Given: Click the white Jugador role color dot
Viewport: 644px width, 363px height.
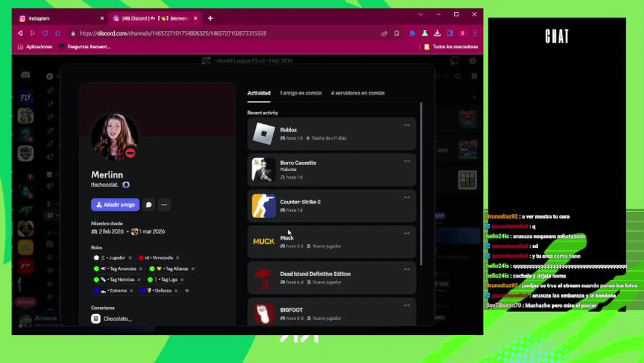Looking at the screenshot, I should (x=96, y=258).
